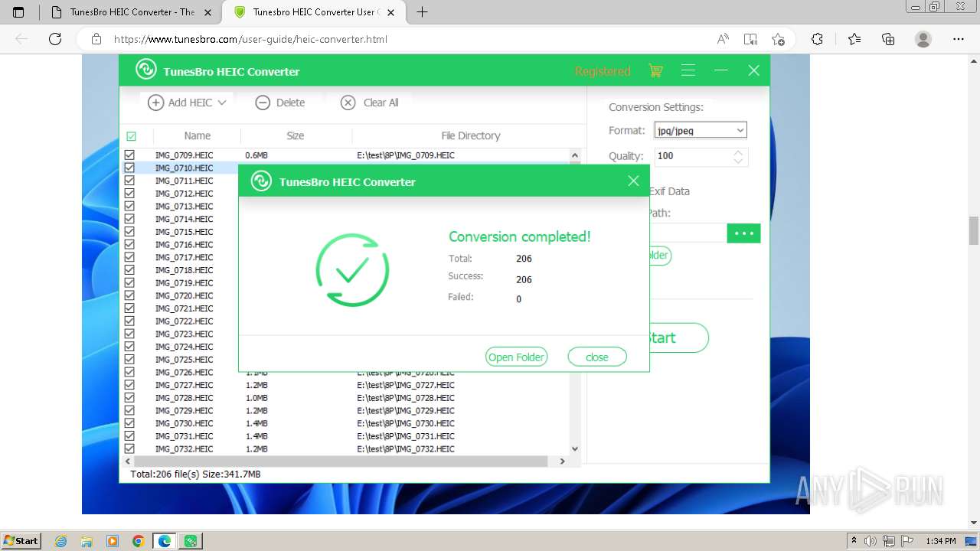Click the Start conversion button

(x=678, y=337)
